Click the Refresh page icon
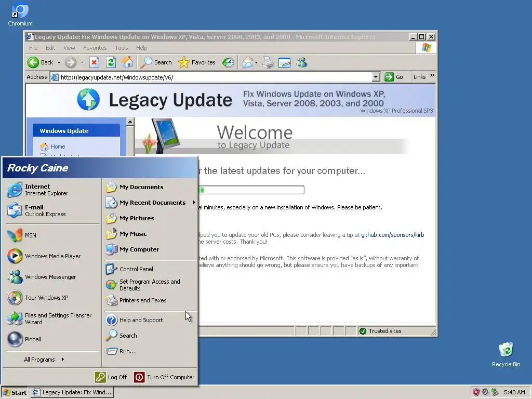 point(111,62)
